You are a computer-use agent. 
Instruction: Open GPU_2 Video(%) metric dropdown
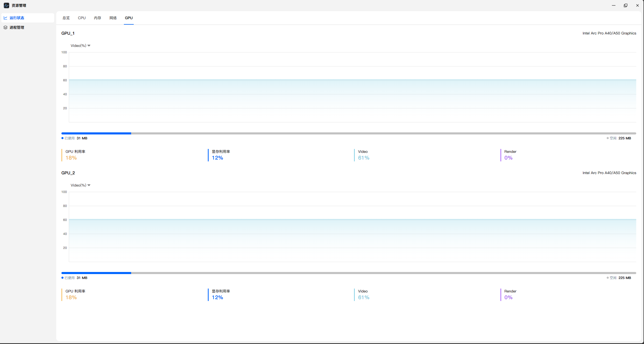(x=81, y=185)
